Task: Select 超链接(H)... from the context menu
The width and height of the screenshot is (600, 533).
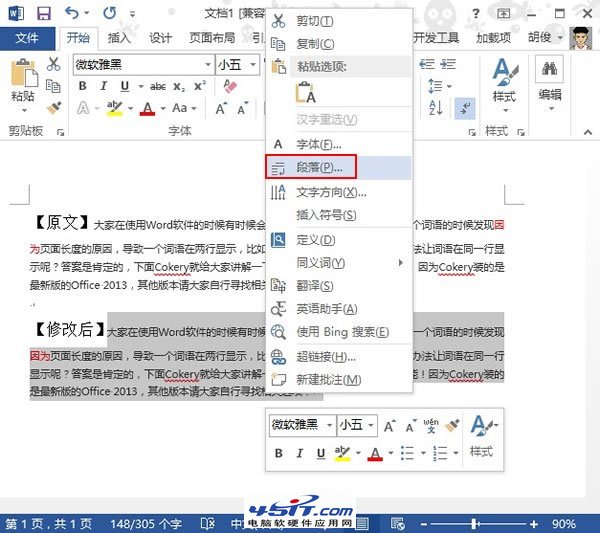Action: pyautogui.click(x=338, y=357)
